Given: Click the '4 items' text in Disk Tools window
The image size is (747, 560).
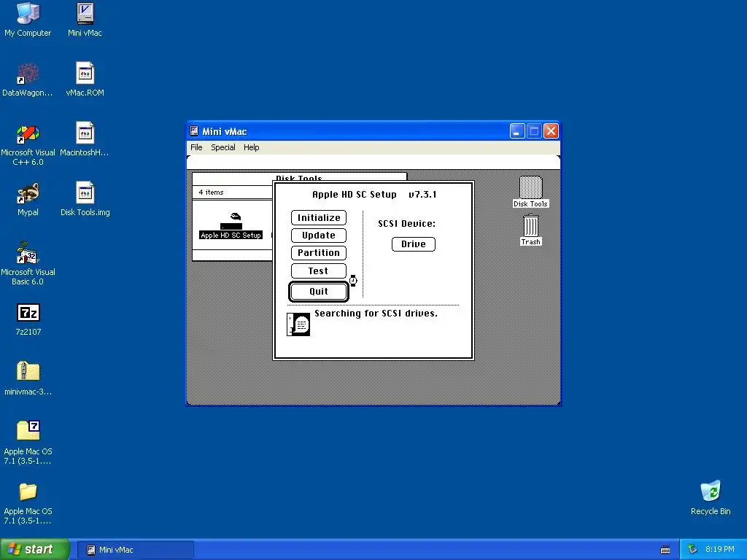Looking at the screenshot, I should coord(211,192).
